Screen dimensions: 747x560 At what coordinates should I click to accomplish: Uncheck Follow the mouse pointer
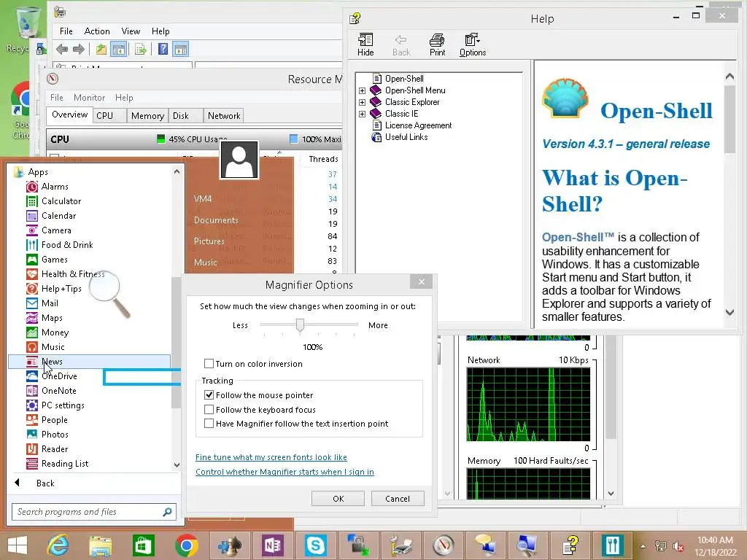click(209, 395)
